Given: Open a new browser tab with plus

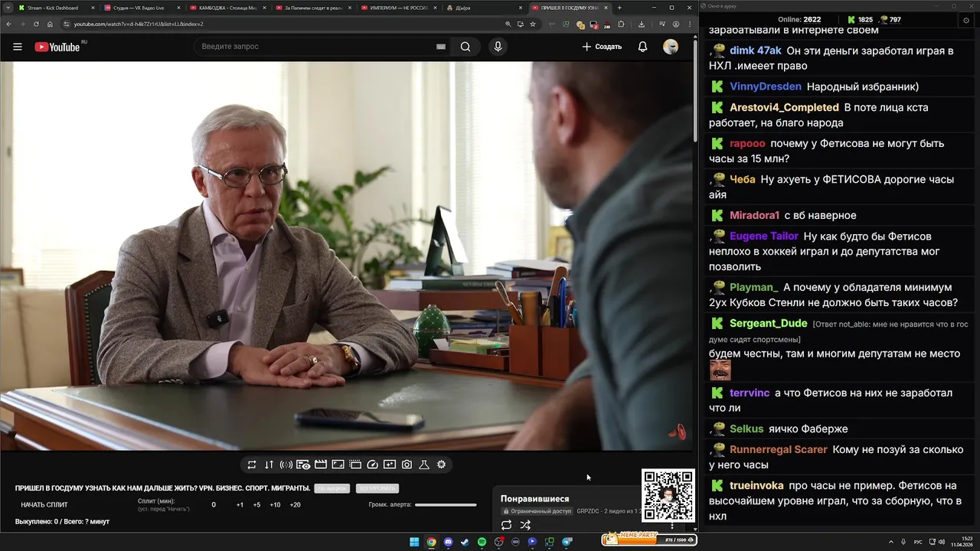Looking at the screenshot, I should tap(619, 8).
